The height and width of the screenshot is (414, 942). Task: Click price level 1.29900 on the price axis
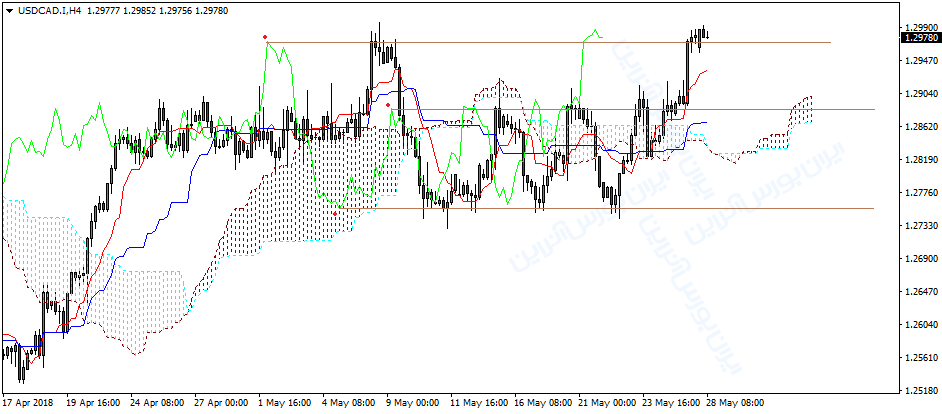coord(921,28)
